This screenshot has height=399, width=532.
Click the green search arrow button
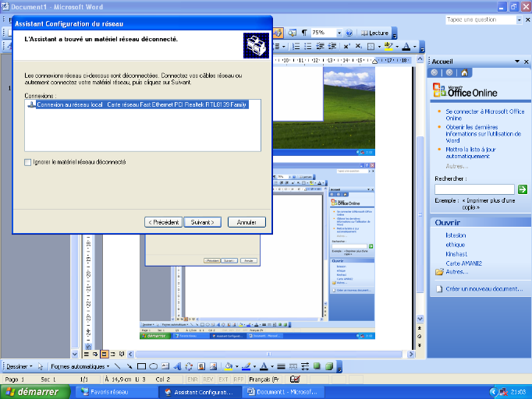point(523,189)
